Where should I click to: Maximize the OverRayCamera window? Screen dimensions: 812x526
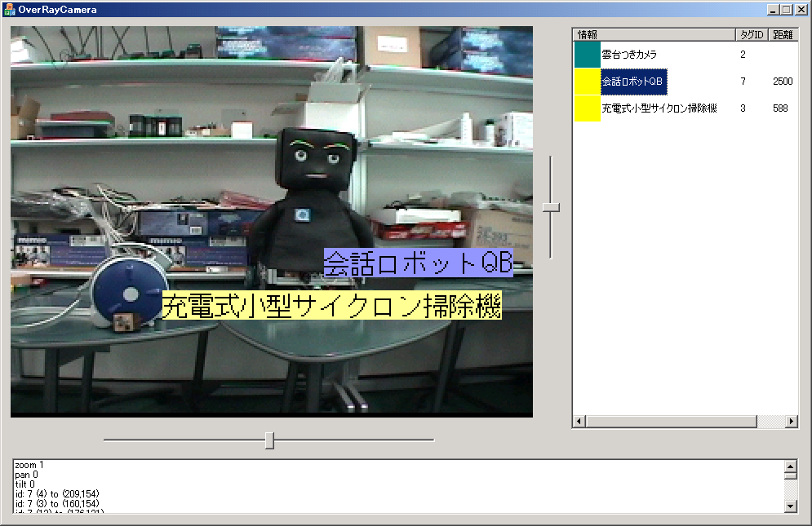click(787, 10)
